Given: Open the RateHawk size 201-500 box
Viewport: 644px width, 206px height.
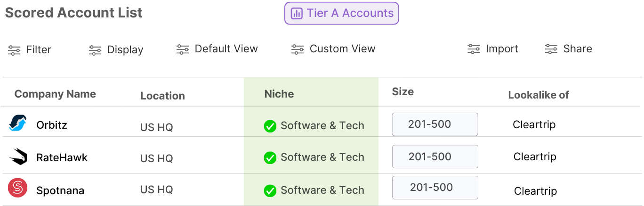Looking at the screenshot, I should coord(435,157).
